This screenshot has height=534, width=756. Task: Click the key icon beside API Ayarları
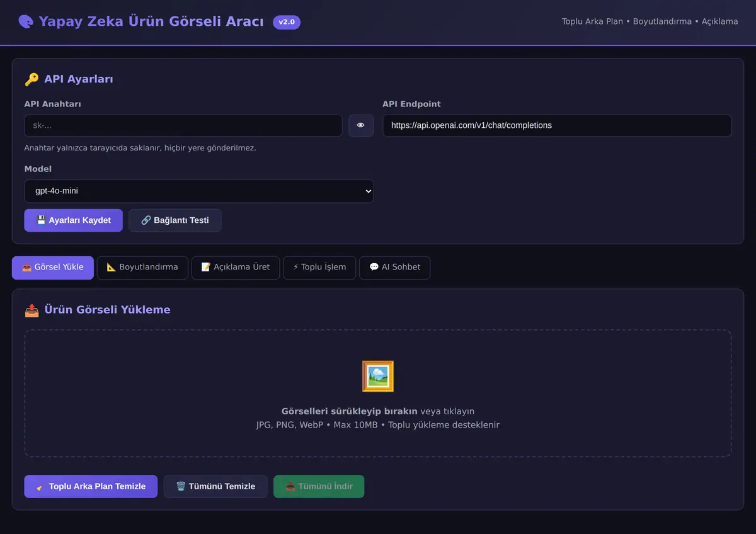(31, 79)
